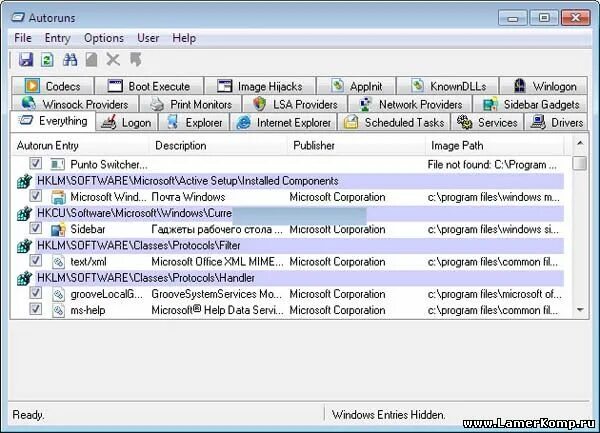Open the Internet Explorer tab

[x=283, y=122]
